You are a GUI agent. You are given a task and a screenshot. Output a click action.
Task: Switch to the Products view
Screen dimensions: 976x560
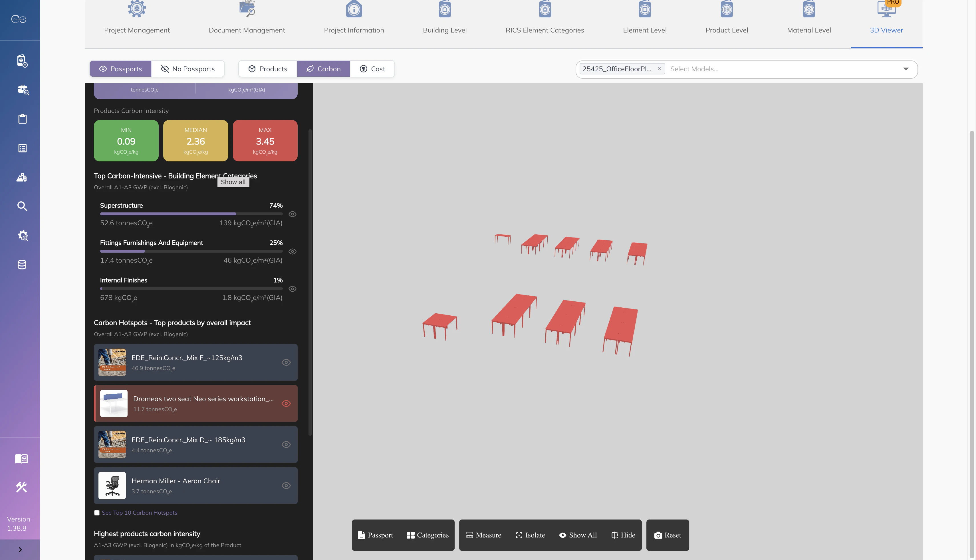click(x=267, y=69)
